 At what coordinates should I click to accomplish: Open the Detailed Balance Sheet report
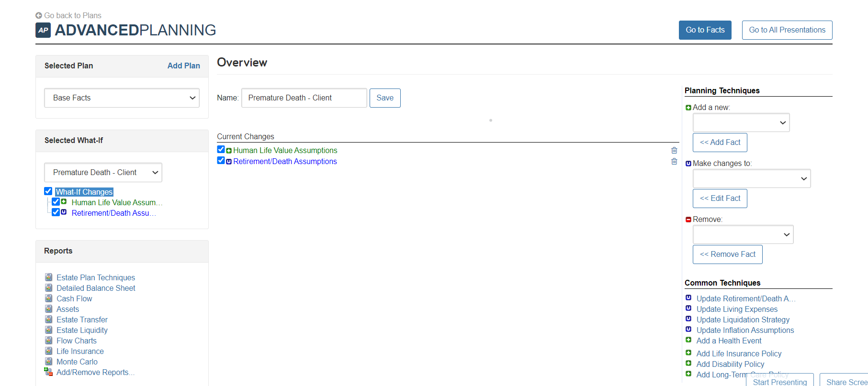tap(96, 288)
